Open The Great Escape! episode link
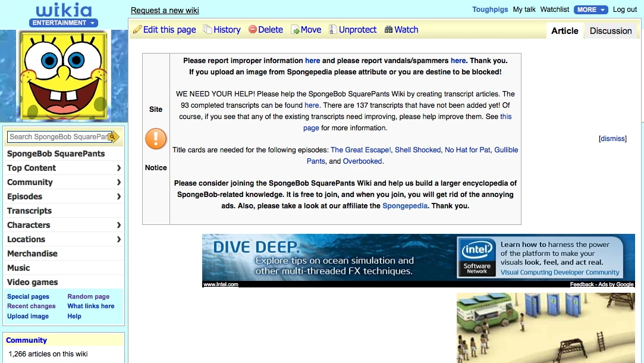Screen dimensions: 644x363 point(360,150)
